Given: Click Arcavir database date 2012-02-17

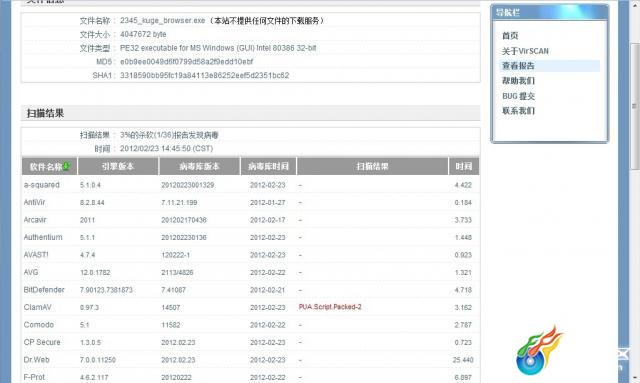Looking at the screenshot, I should (268, 220).
